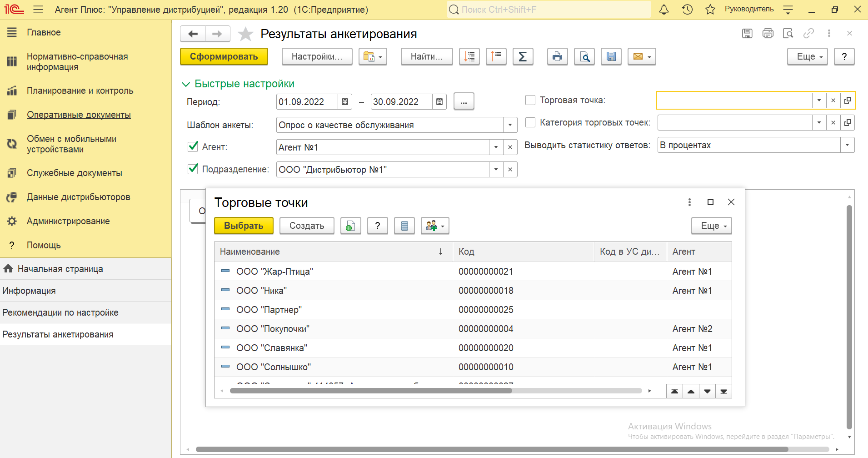Viewport: 868px width, 458px height.
Task: Open calendar for end date 30.09.2022
Action: pyautogui.click(x=439, y=102)
